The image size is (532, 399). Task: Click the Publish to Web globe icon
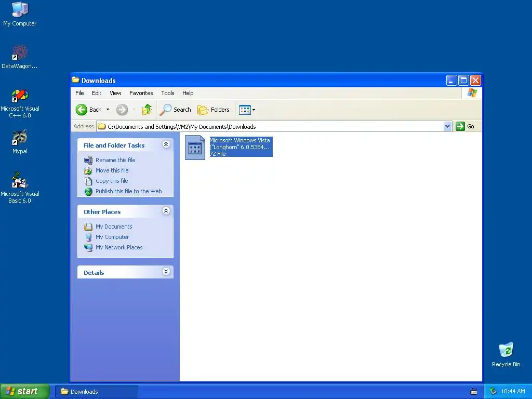pyautogui.click(x=88, y=192)
